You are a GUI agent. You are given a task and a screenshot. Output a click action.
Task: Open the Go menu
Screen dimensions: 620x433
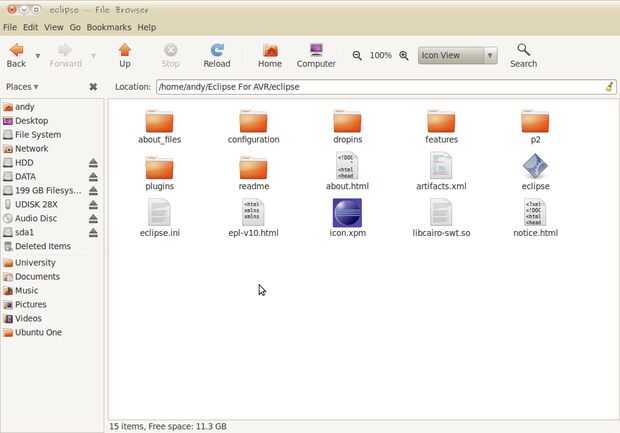[x=75, y=27]
